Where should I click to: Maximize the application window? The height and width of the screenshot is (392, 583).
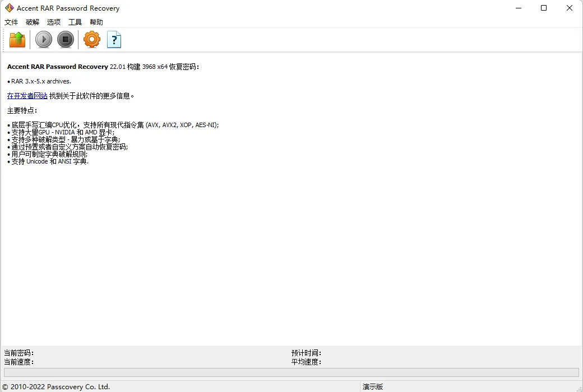pos(544,8)
